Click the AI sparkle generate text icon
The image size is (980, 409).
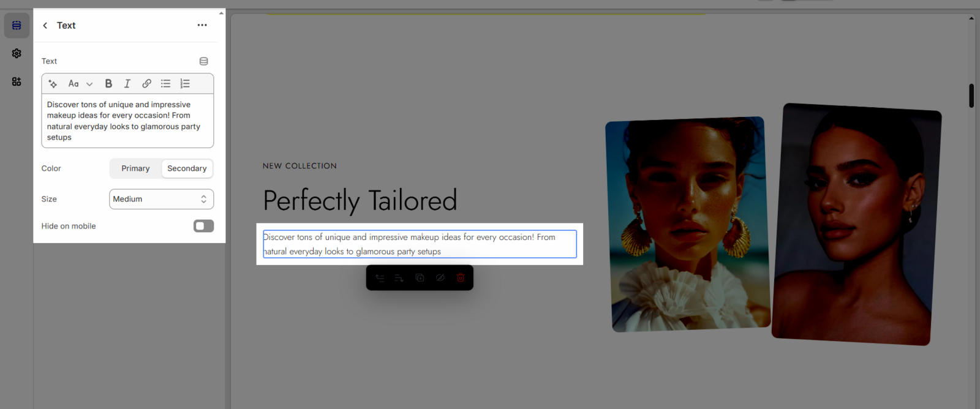(x=53, y=84)
